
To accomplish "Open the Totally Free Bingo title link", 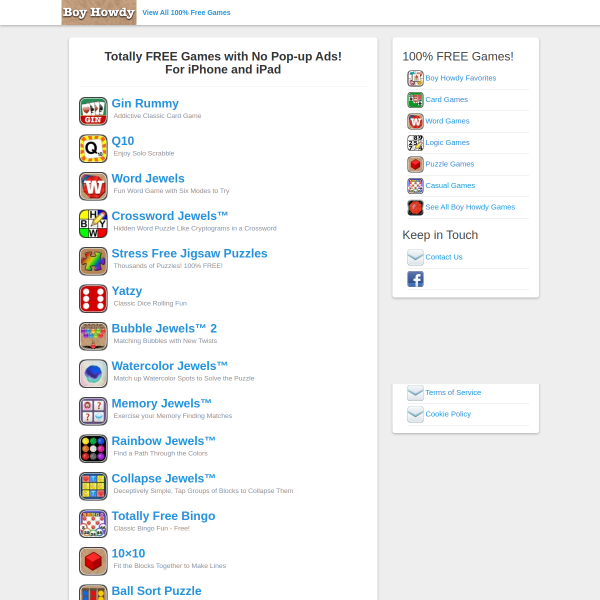I will tap(163, 516).
